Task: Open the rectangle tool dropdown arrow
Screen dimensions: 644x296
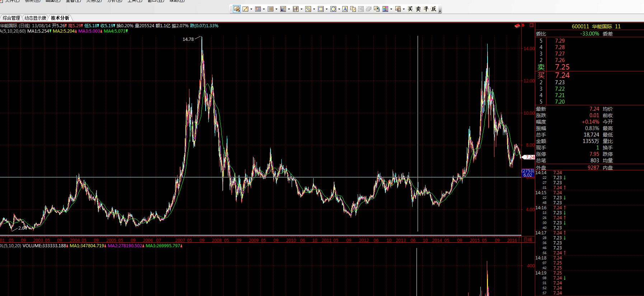Action: pyautogui.click(x=326, y=9)
